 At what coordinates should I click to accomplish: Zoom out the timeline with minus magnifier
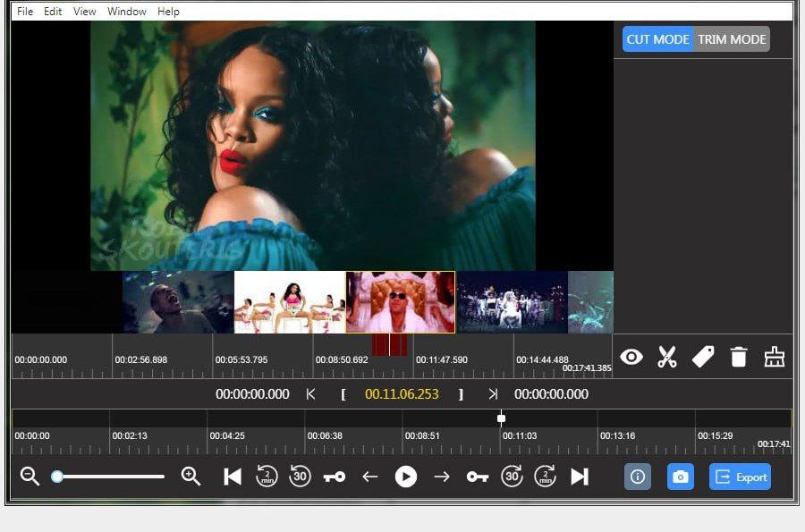point(30,477)
